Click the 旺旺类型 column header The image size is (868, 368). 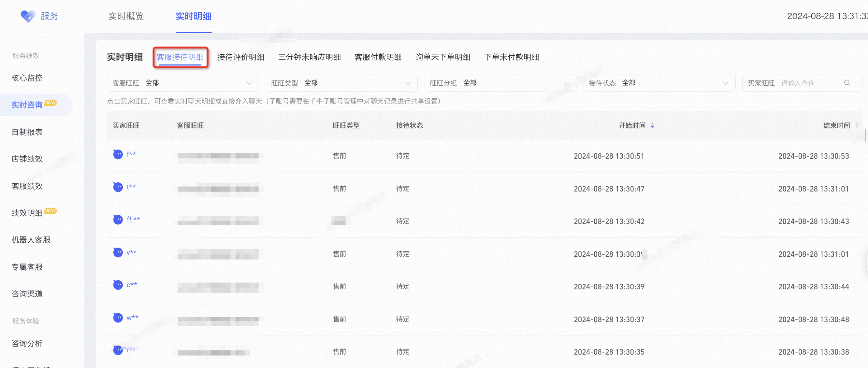tap(346, 126)
